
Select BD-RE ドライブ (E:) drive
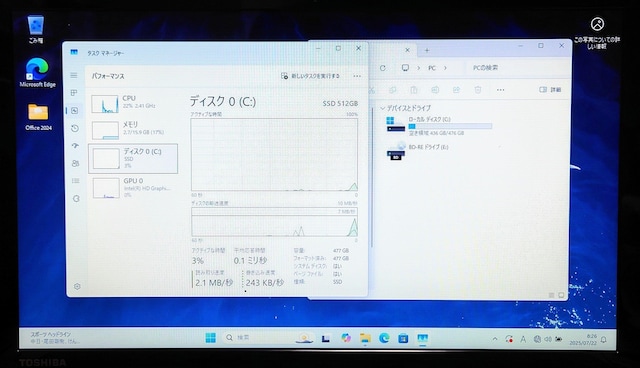click(417, 151)
